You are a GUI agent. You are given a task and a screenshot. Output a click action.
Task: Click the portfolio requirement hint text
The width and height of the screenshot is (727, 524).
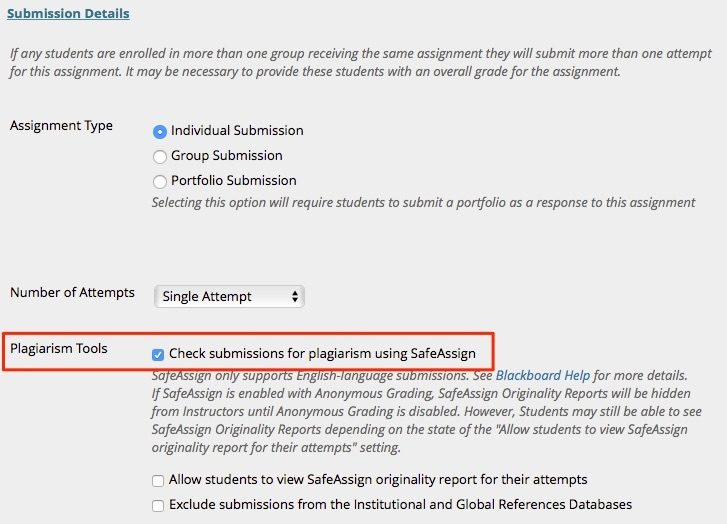pyautogui.click(x=423, y=202)
